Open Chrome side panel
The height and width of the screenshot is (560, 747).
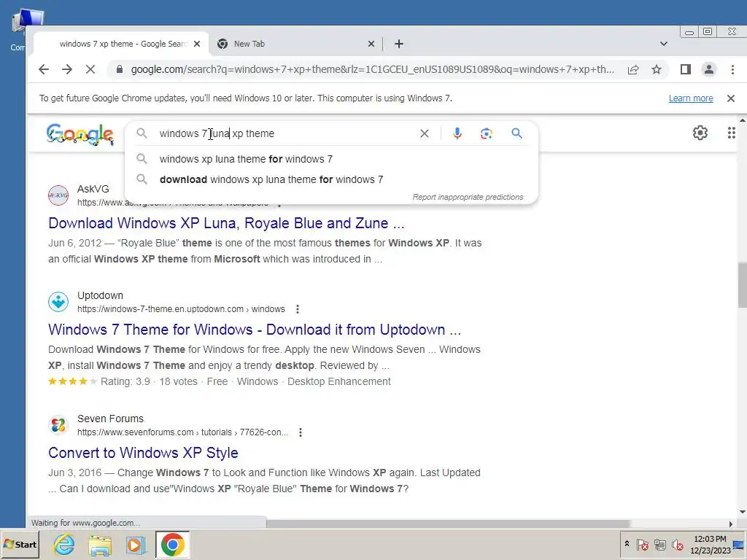pyautogui.click(x=686, y=69)
